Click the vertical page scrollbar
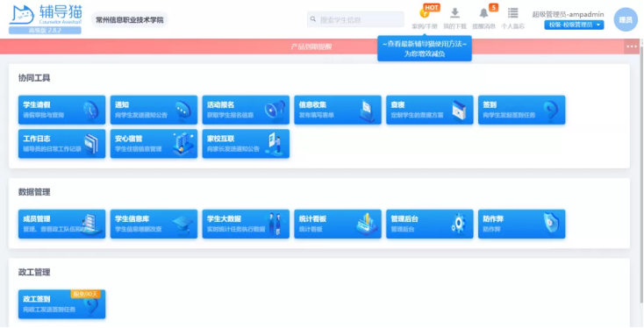 (x=641, y=173)
